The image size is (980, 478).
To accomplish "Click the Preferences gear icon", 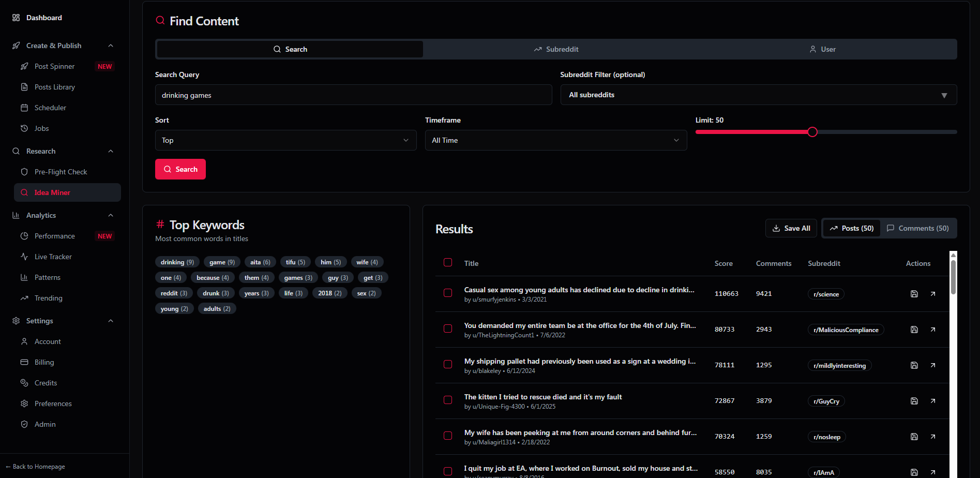I will 24,404.
